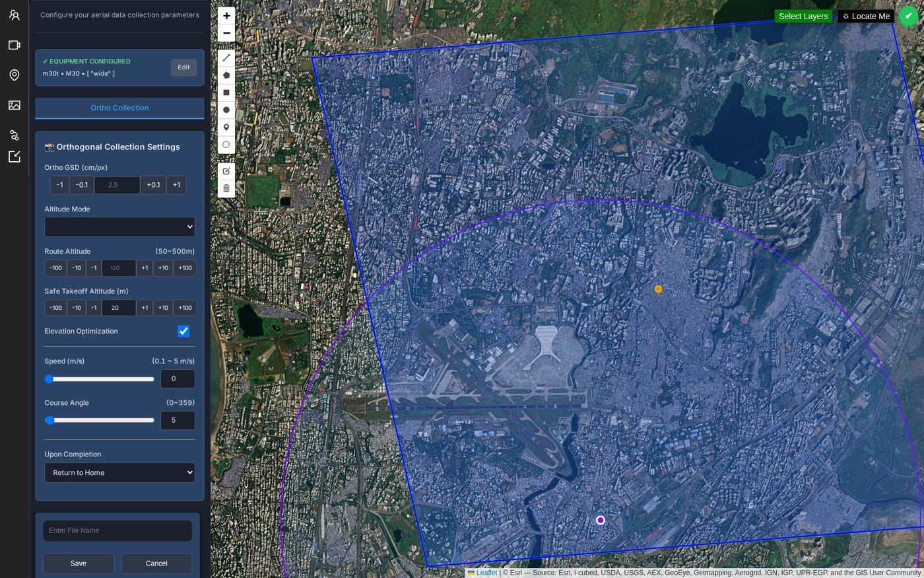Image resolution: width=924 pixels, height=578 pixels.
Task: Open the Select Layers button
Action: click(803, 17)
